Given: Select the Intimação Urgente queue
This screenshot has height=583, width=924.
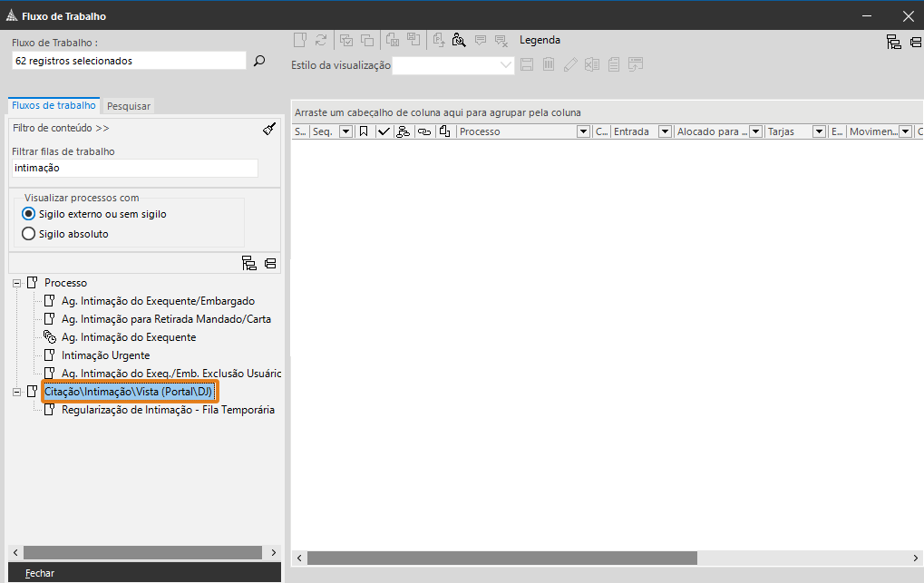Looking at the screenshot, I should pyautogui.click(x=105, y=355).
